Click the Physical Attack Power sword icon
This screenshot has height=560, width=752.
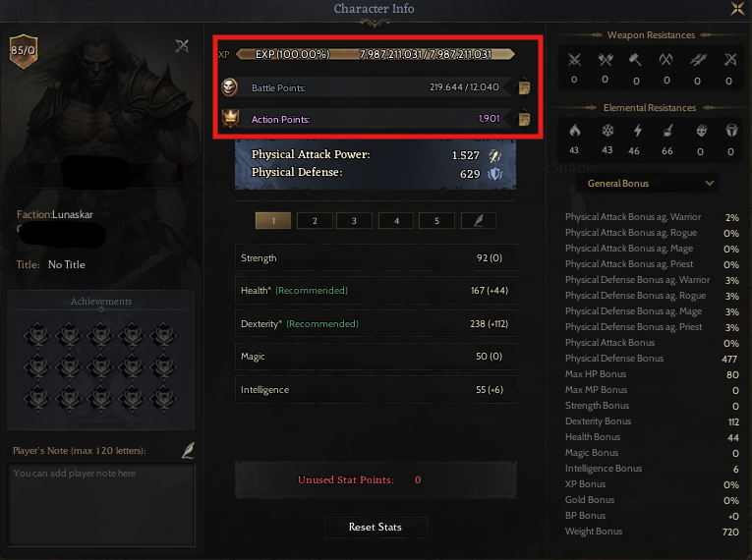click(x=494, y=155)
